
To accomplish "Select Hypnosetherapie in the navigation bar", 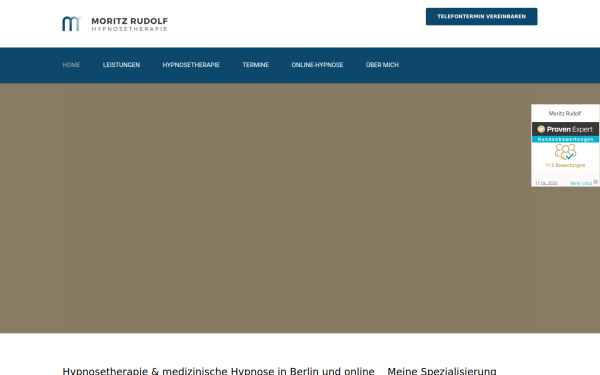I will click(191, 65).
